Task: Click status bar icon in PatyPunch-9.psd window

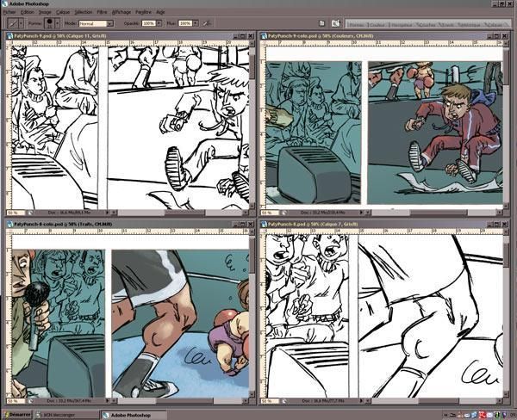Action: click(x=30, y=213)
